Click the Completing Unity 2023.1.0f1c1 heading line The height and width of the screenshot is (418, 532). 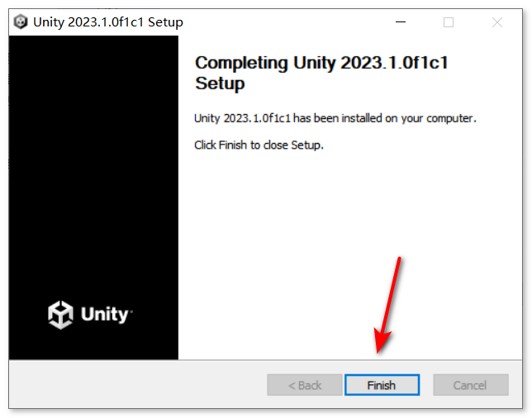(321, 63)
